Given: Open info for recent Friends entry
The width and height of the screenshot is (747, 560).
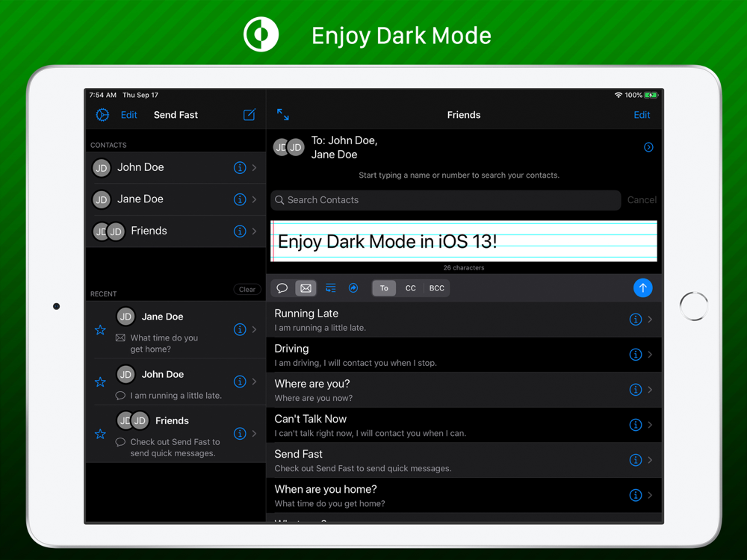Looking at the screenshot, I should [240, 433].
